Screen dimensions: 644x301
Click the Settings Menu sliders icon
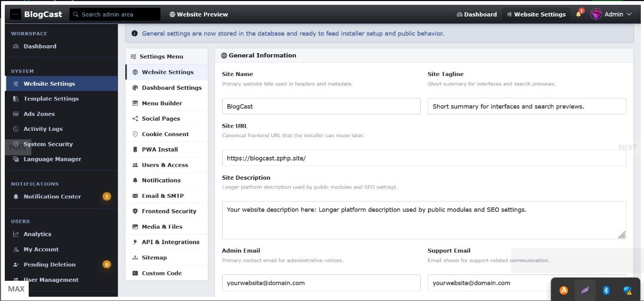pos(133,56)
